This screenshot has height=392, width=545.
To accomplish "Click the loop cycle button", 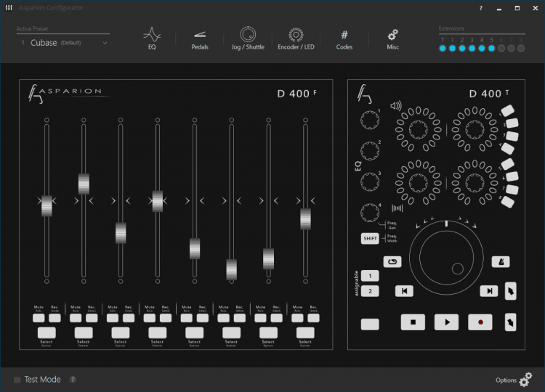I will [392, 262].
